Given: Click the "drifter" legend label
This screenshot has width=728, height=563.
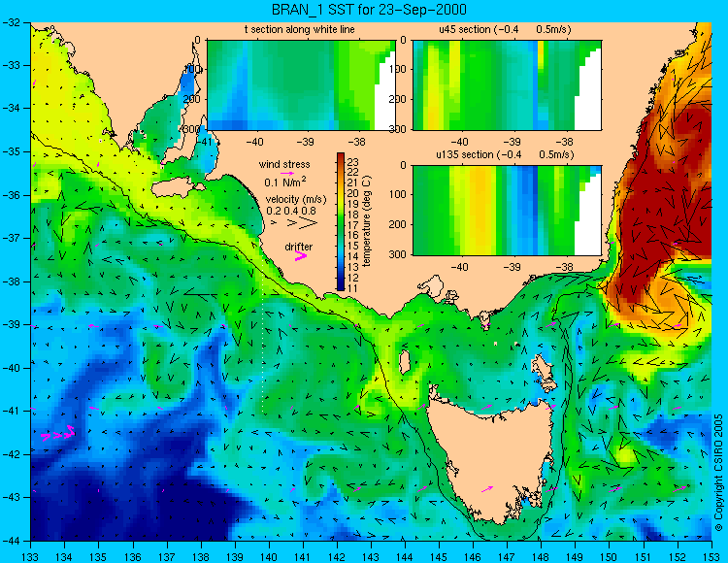Looking at the screenshot, I should [x=299, y=247].
